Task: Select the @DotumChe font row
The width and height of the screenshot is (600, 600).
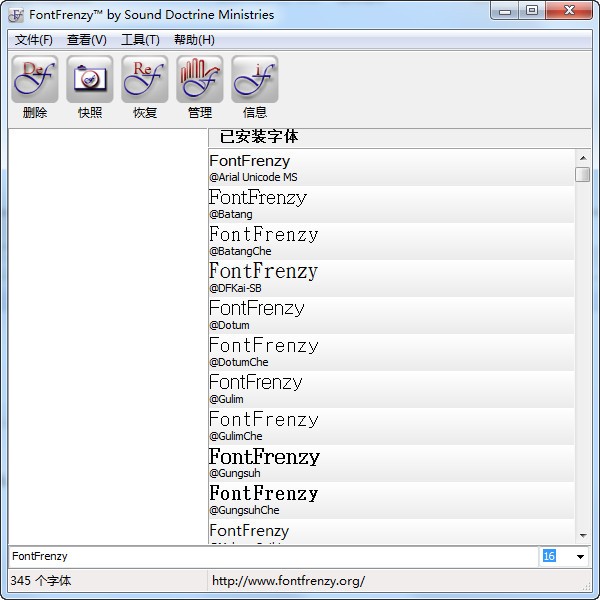Action: click(x=391, y=353)
